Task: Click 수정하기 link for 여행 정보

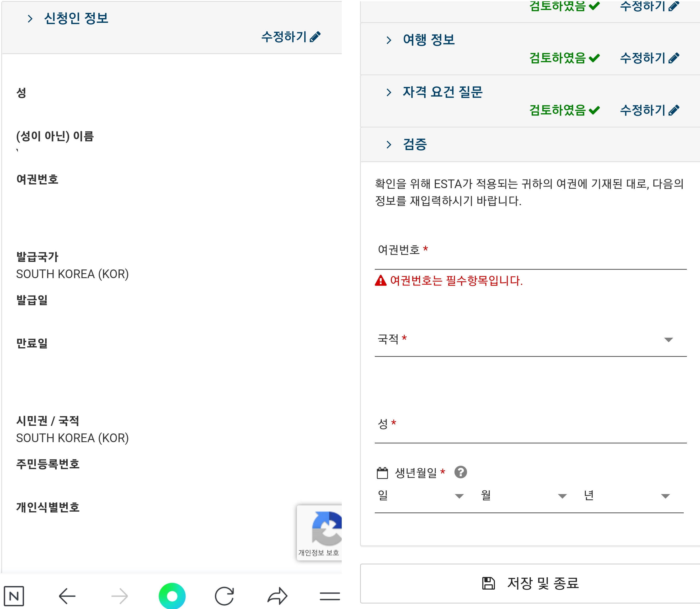Action: tap(649, 58)
